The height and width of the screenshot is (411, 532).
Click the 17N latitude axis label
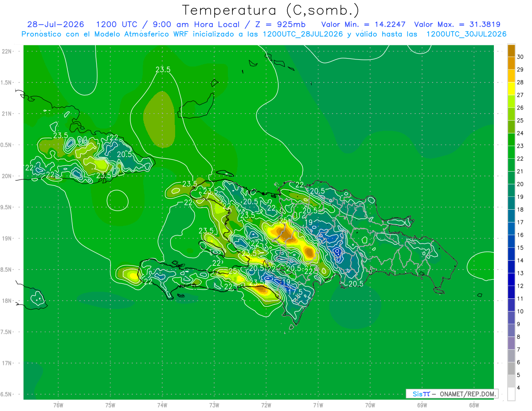coord(7,363)
